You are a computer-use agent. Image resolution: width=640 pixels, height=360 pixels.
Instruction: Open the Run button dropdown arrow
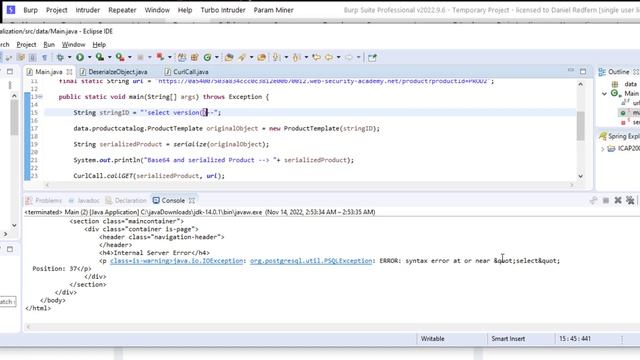pyautogui.click(x=89, y=58)
